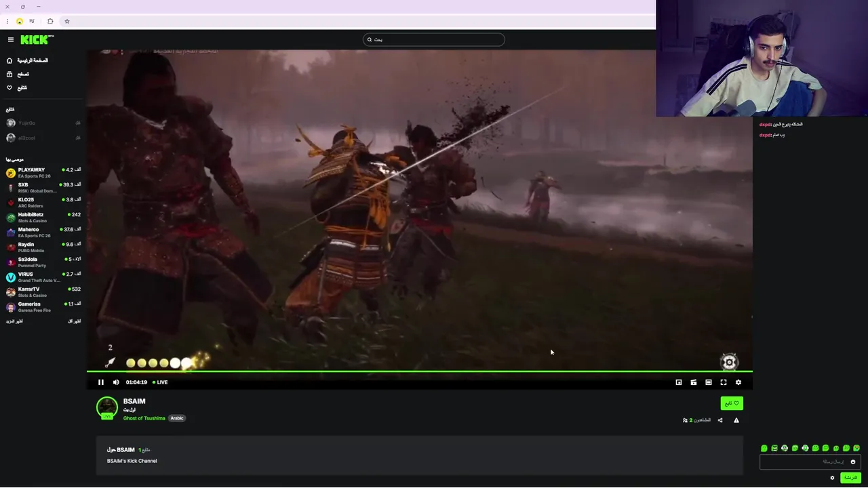Mute the stream volume
The image size is (868, 488).
pos(116,382)
